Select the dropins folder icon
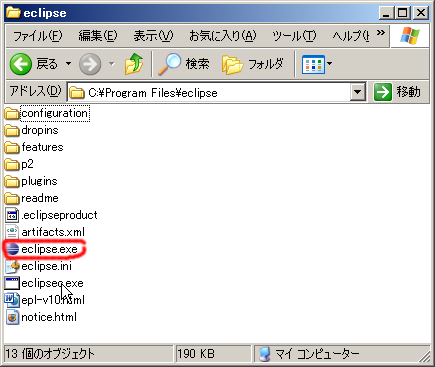The width and height of the screenshot is (435, 367). [x=12, y=130]
